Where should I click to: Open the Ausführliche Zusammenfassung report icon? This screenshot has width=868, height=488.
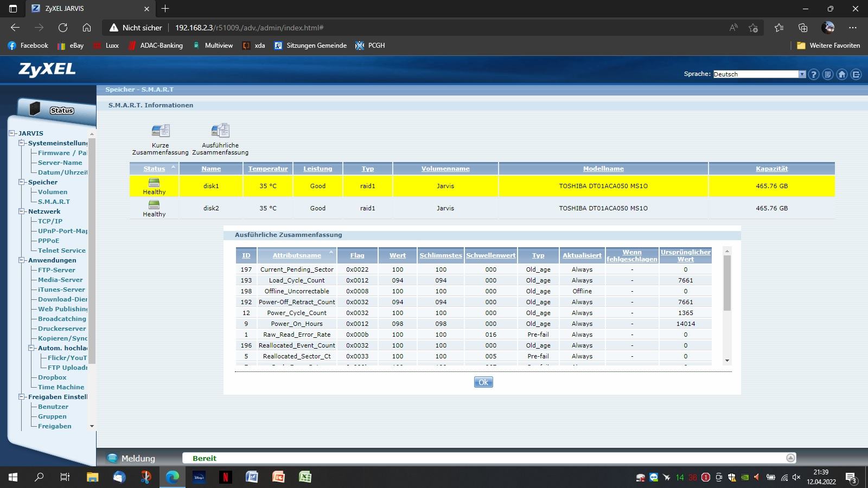tap(220, 131)
